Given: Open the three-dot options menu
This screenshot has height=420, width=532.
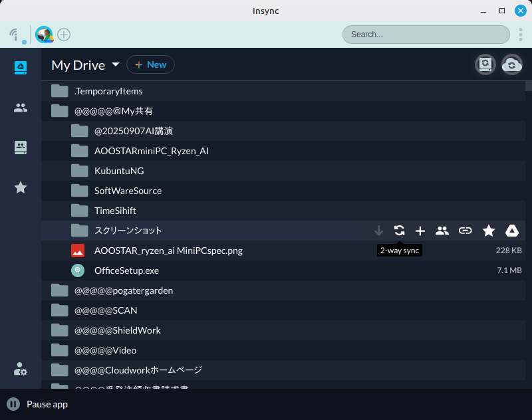Looking at the screenshot, I should (521, 35).
